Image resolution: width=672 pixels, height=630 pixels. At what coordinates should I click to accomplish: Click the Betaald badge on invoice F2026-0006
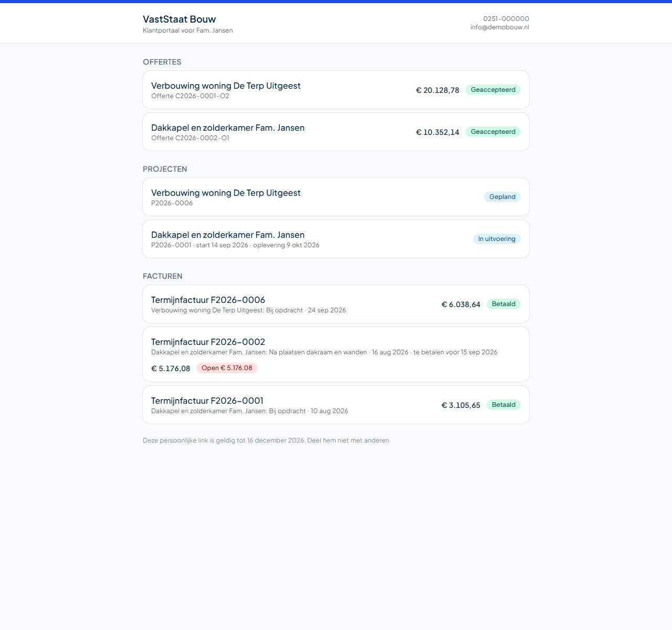503,304
